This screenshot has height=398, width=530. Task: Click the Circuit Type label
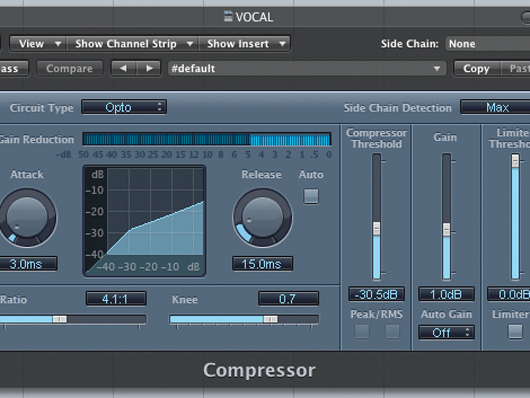[x=42, y=108]
